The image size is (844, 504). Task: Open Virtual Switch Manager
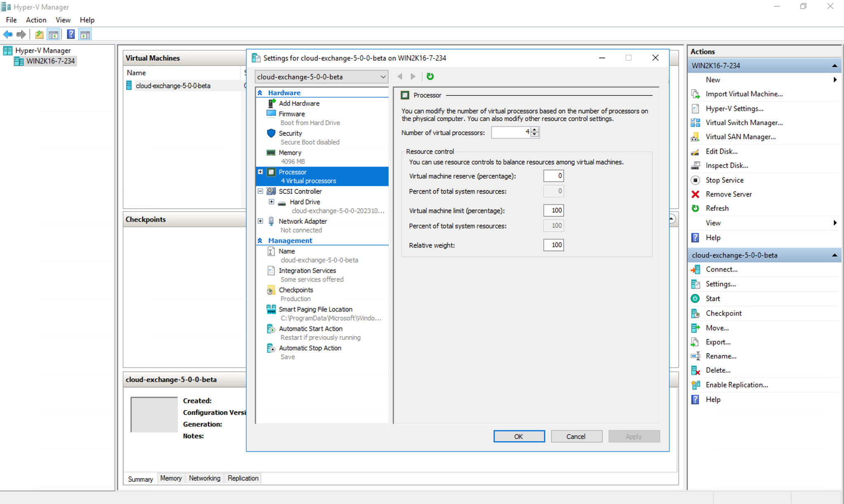tap(744, 122)
